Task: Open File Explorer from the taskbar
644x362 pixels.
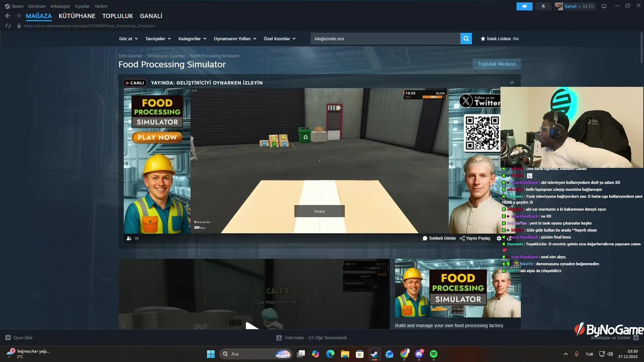Action: [x=345, y=354]
